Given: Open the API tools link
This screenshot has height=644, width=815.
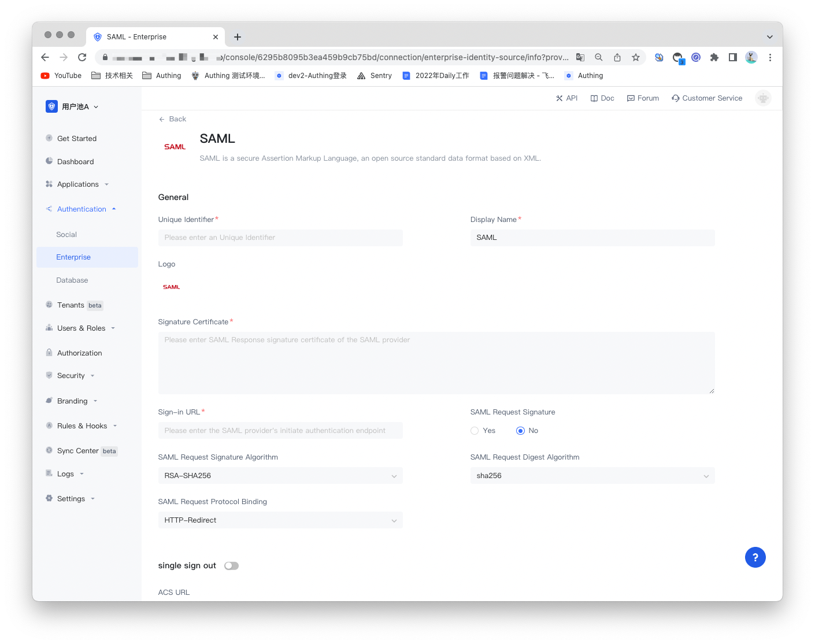Looking at the screenshot, I should (x=566, y=98).
